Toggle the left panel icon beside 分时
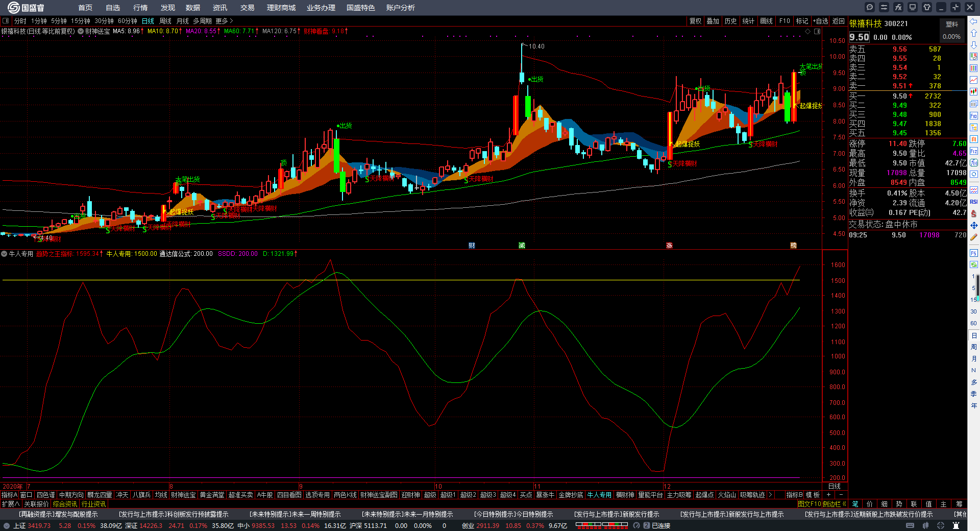 pos(6,21)
